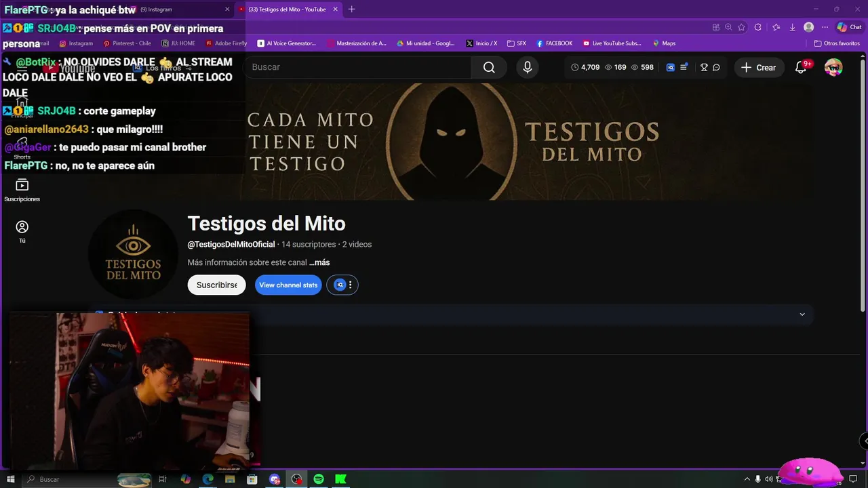
Task: Open vidIQ list icon in header stats
Action: [684, 67]
